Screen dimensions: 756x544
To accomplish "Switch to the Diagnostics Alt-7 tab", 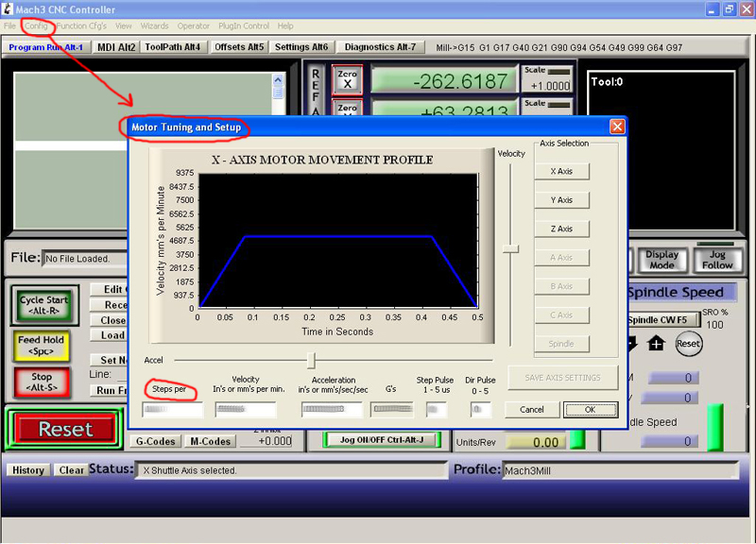I will click(x=380, y=47).
